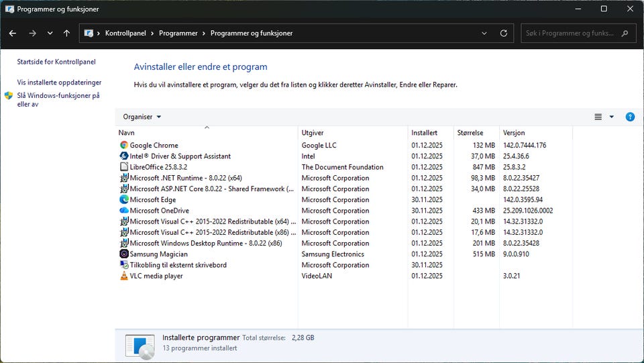Select Samsung Magician program name
644x363 pixels.
(158, 254)
